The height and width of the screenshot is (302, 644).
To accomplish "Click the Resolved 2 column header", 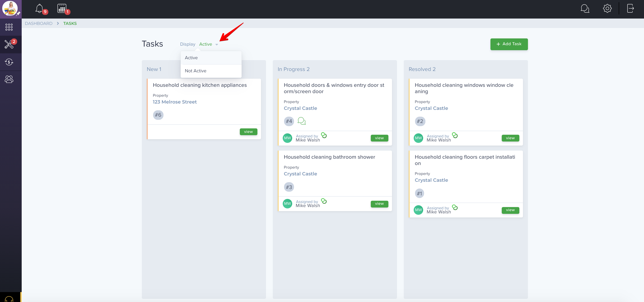I will point(422,69).
